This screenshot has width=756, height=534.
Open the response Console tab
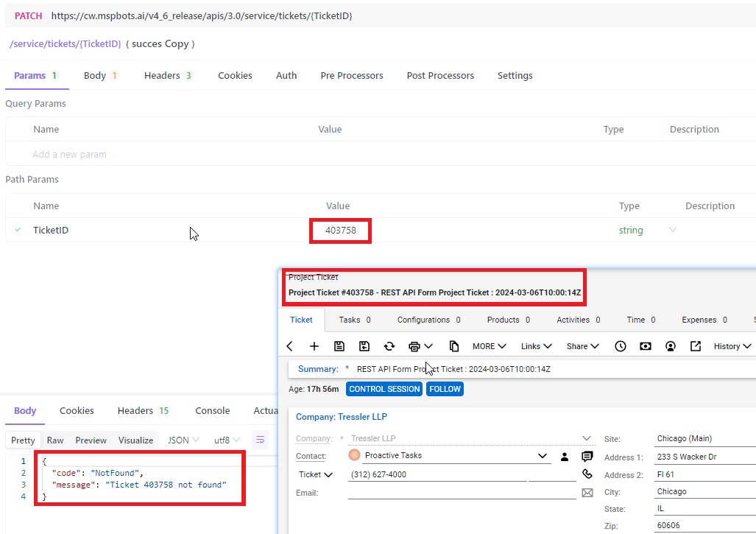(212, 410)
